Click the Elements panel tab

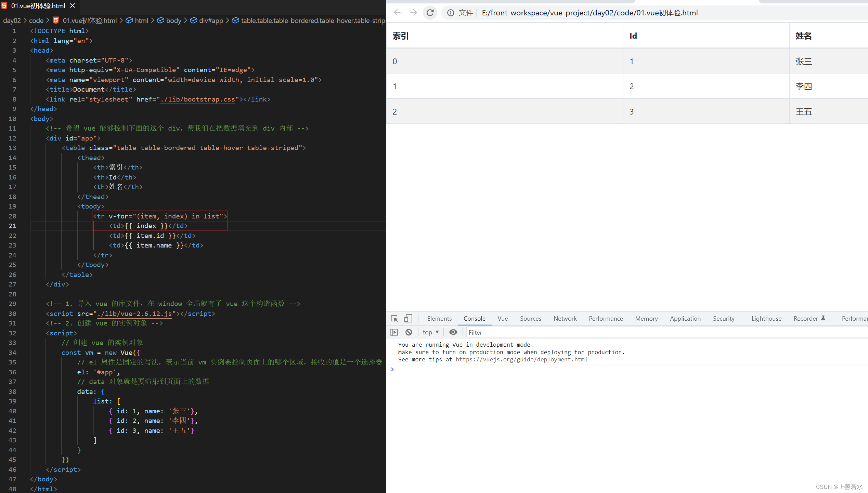439,319
